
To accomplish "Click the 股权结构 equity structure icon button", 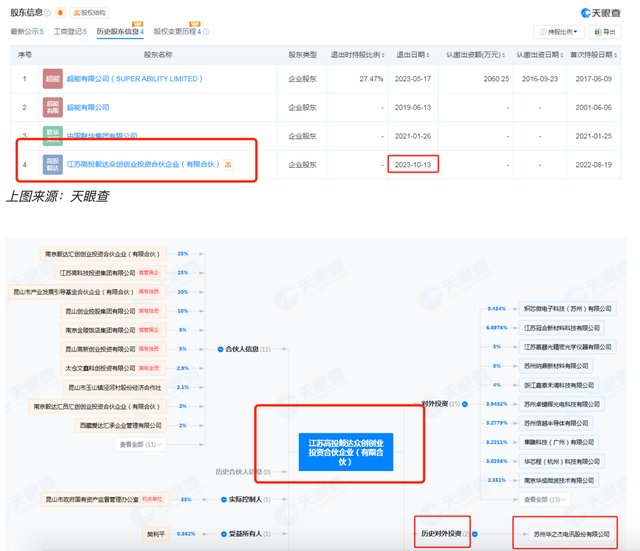I will point(91,13).
